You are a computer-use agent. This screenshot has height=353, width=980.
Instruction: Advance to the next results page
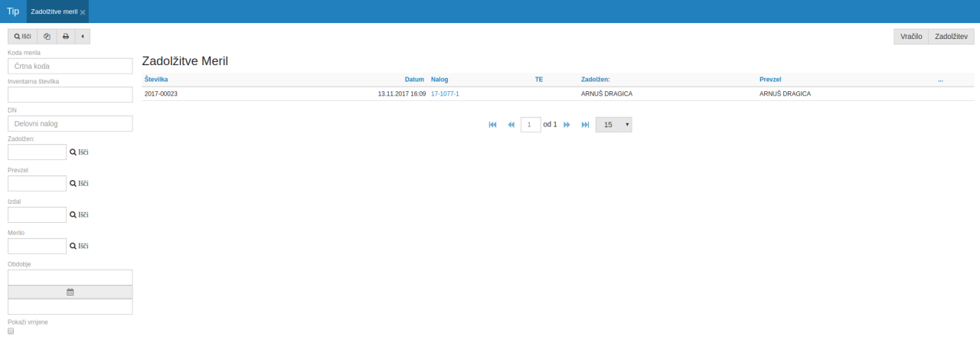(x=567, y=124)
